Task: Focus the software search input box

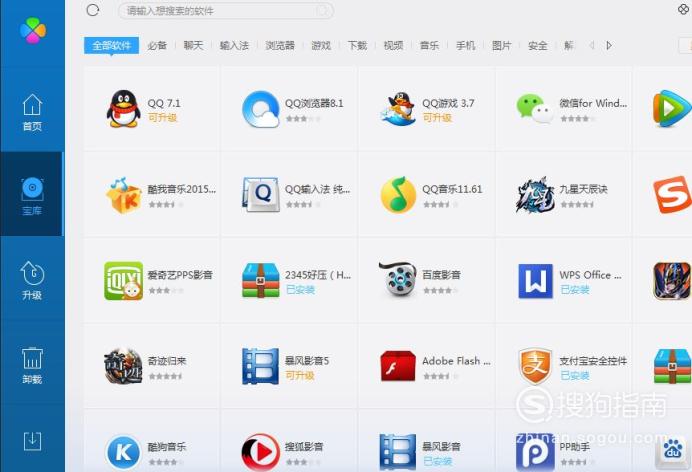Action: tap(226, 11)
